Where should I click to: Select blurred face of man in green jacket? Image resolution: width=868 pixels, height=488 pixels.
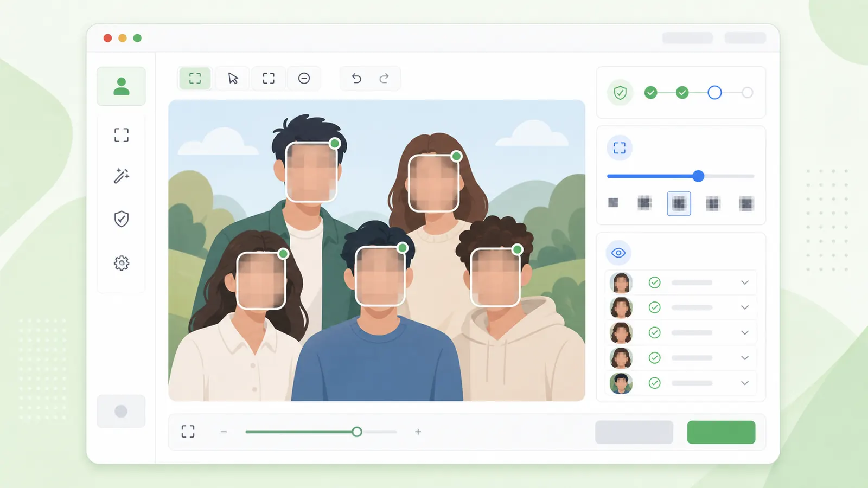pos(311,172)
